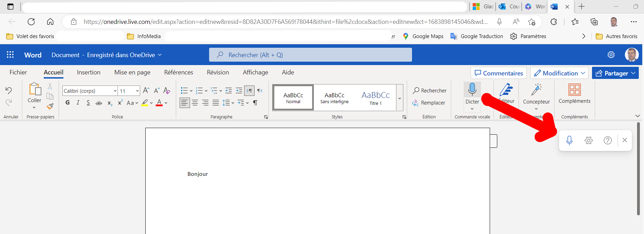The height and width of the screenshot is (234, 644).
Task: Toggle italic formatting
Action: pyautogui.click(x=78, y=103)
